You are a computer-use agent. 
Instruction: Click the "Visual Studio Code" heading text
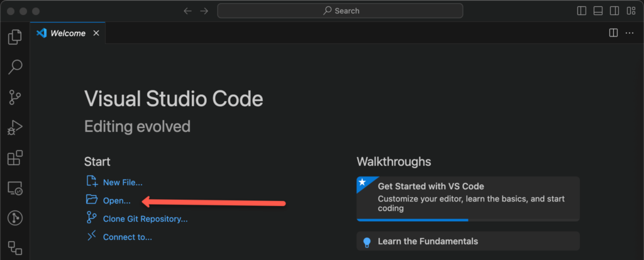[x=174, y=99]
